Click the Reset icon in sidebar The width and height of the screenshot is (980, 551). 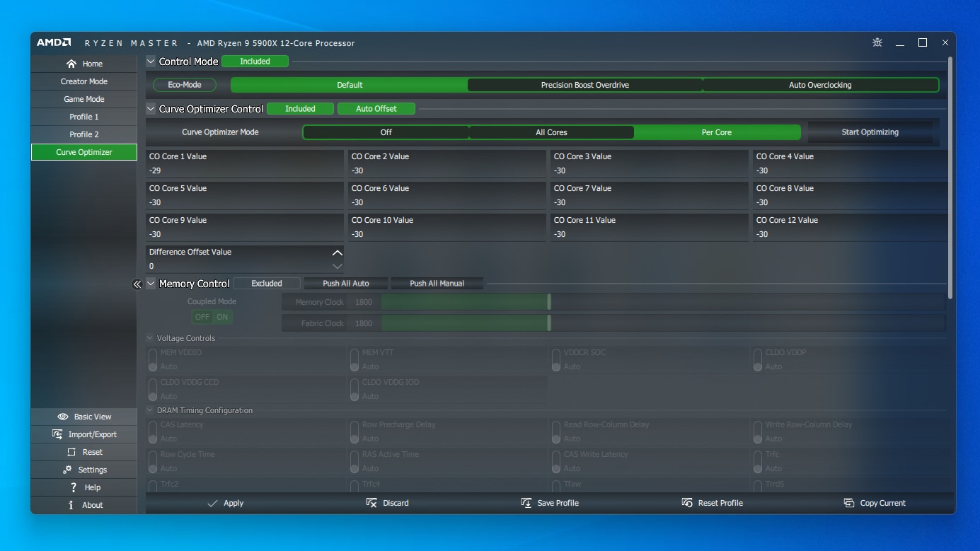[71, 452]
